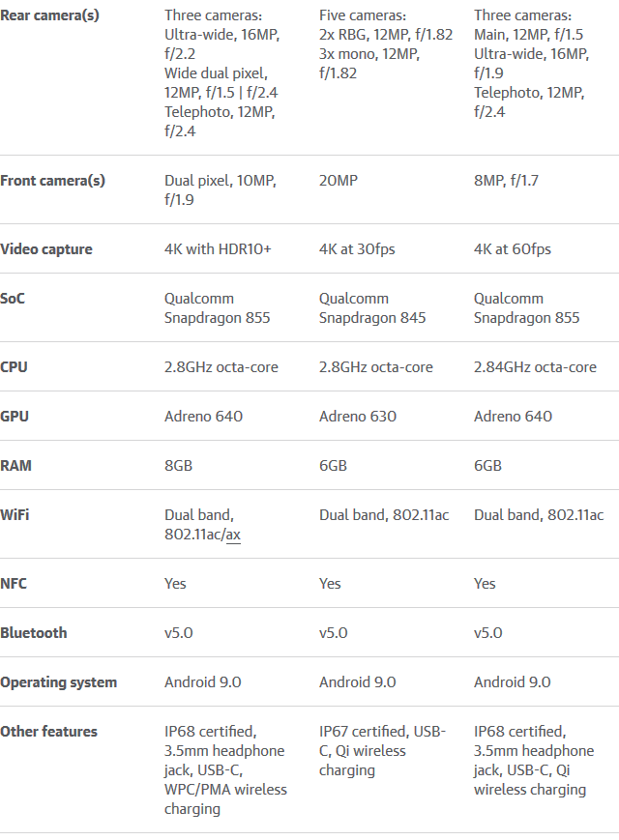Click the "RAM" row label
Image resolution: width=619 pixels, height=840 pixels.
(16, 466)
